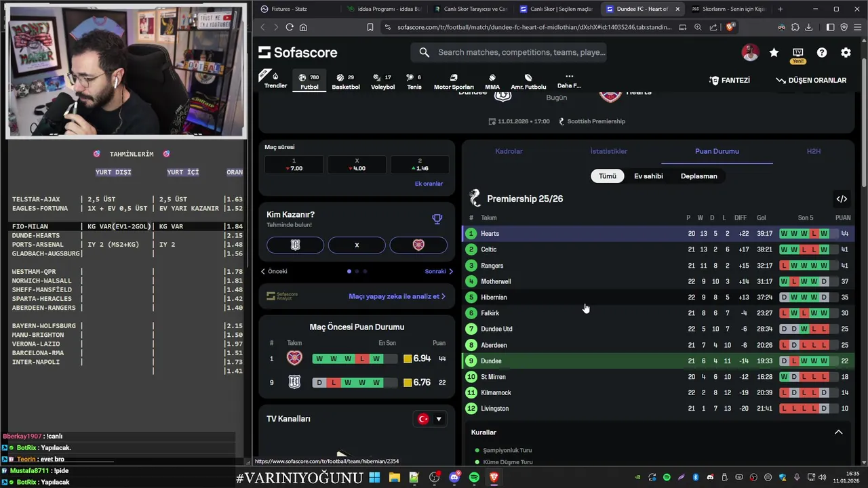Open a new browser tab
The width and height of the screenshot is (868, 488).
click(x=780, y=9)
